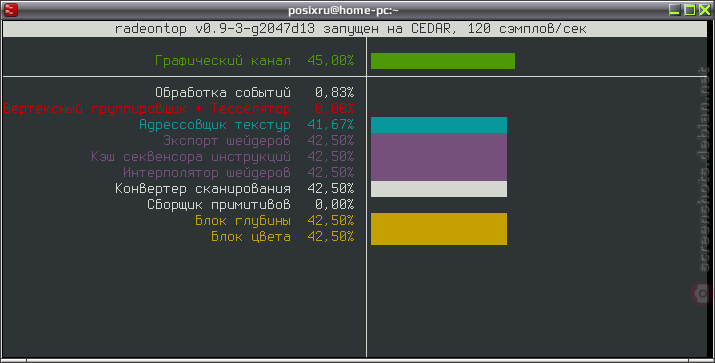Viewport: 715px width, 363px height.
Task: Click the radeontop v0.9-3-g2047d13 header line
Action: click(x=350, y=29)
